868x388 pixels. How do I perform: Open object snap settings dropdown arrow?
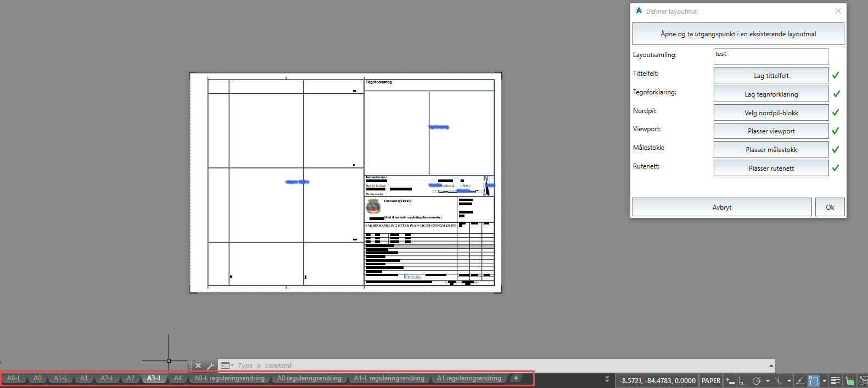point(824,381)
